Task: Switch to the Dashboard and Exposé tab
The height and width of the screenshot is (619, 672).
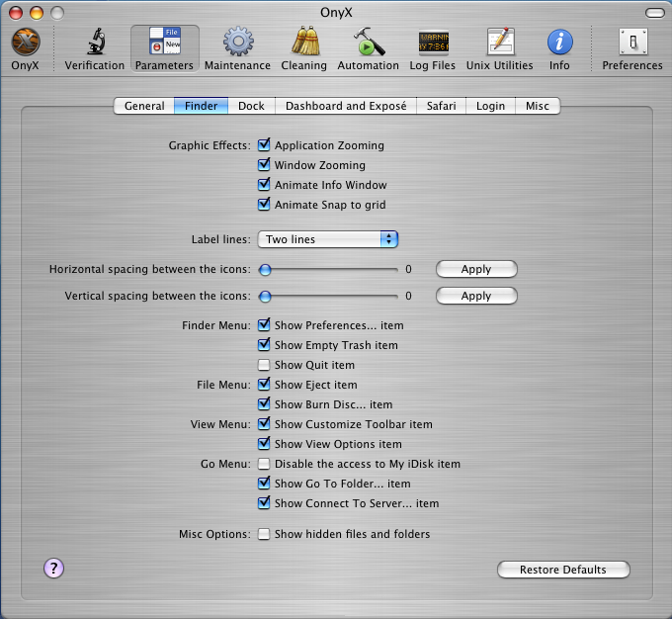Action: pos(346,106)
